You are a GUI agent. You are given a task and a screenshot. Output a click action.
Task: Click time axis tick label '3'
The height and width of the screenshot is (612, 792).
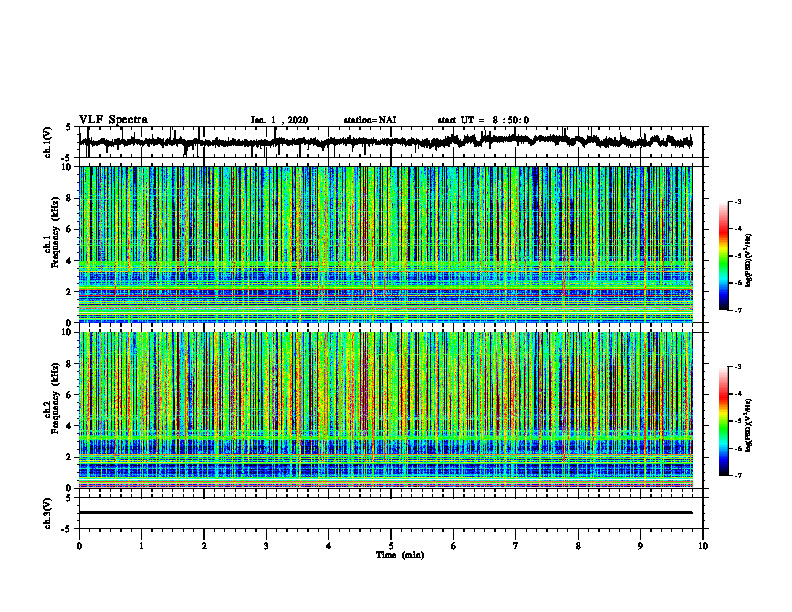click(266, 546)
